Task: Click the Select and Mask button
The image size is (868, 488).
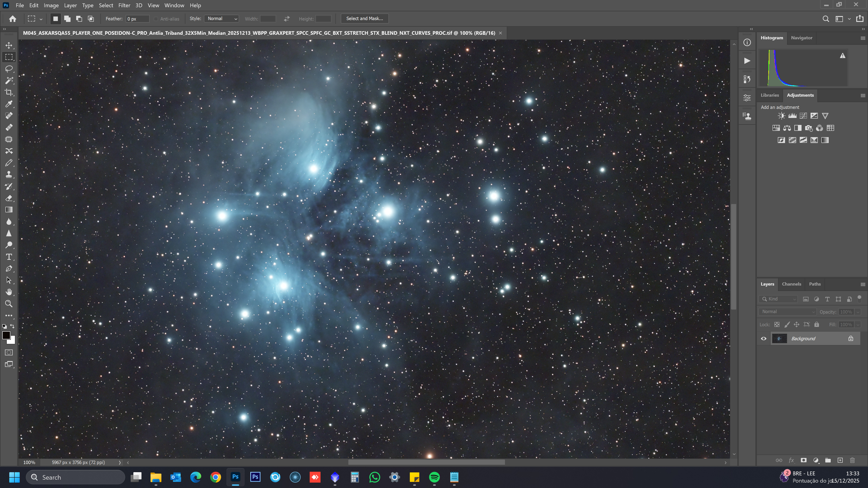Action: tap(364, 19)
